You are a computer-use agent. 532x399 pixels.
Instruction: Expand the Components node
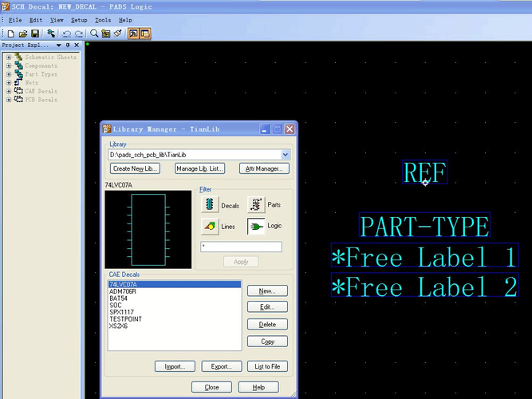click(9, 65)
